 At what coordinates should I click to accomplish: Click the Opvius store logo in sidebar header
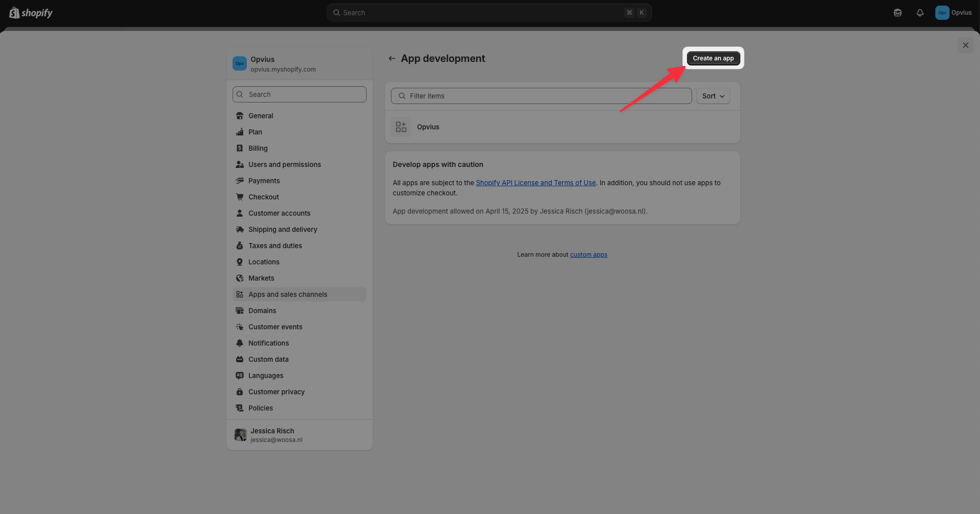(240, 63)
